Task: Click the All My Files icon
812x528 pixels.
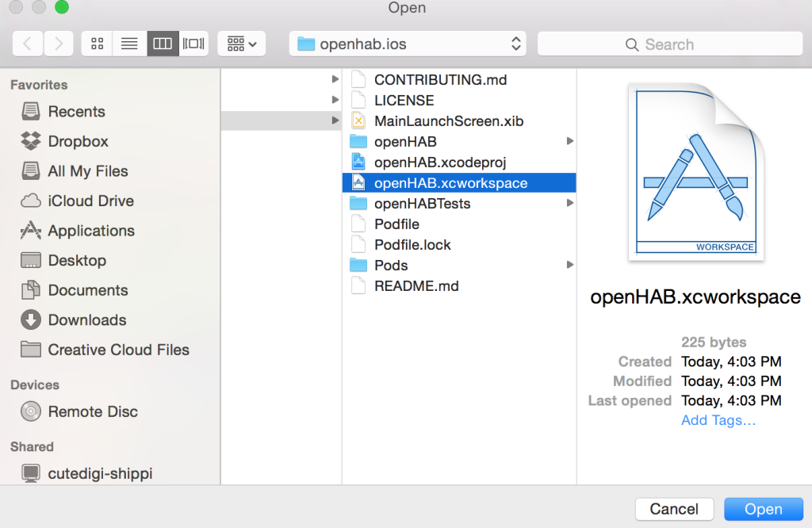Action: pyautogui.click(x=31, y=170)
